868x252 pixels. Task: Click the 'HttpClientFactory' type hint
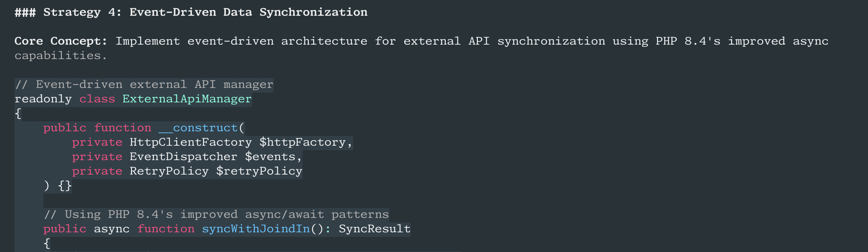click(x=191, y=142)
